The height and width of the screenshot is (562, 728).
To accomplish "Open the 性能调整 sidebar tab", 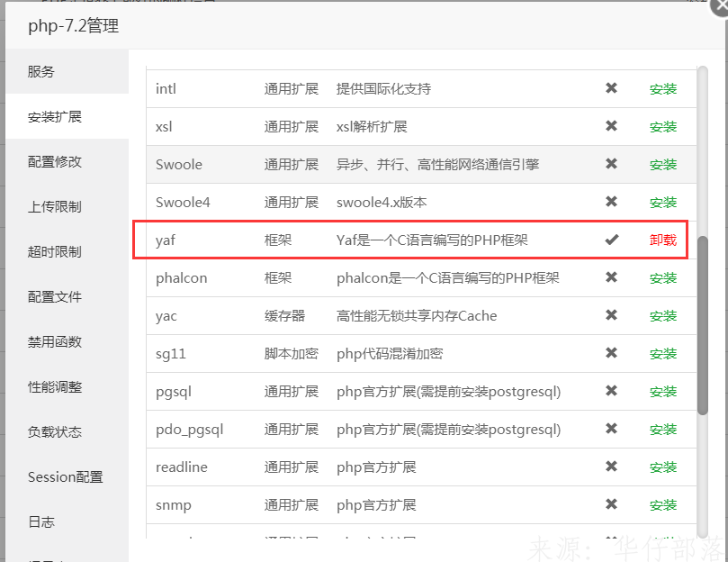I will click(55, 387).
